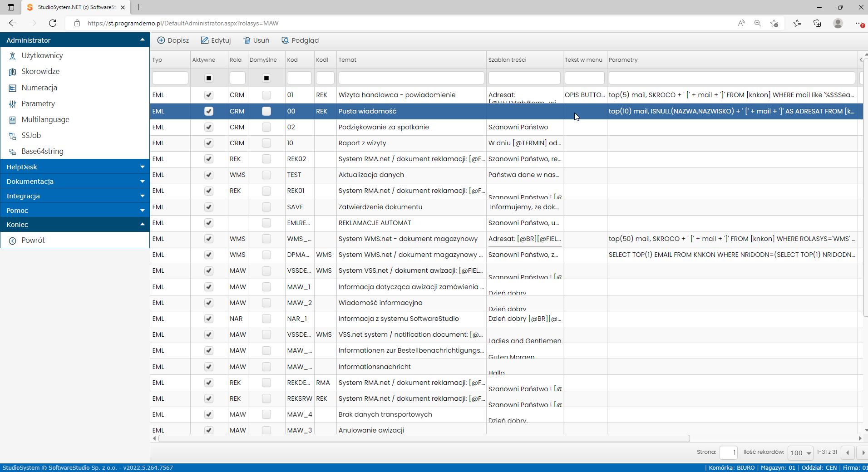The image size is (868, 472).
Task: Toggle Aktywne checkbox for Wizyta handlowca row
Action: 209,95
